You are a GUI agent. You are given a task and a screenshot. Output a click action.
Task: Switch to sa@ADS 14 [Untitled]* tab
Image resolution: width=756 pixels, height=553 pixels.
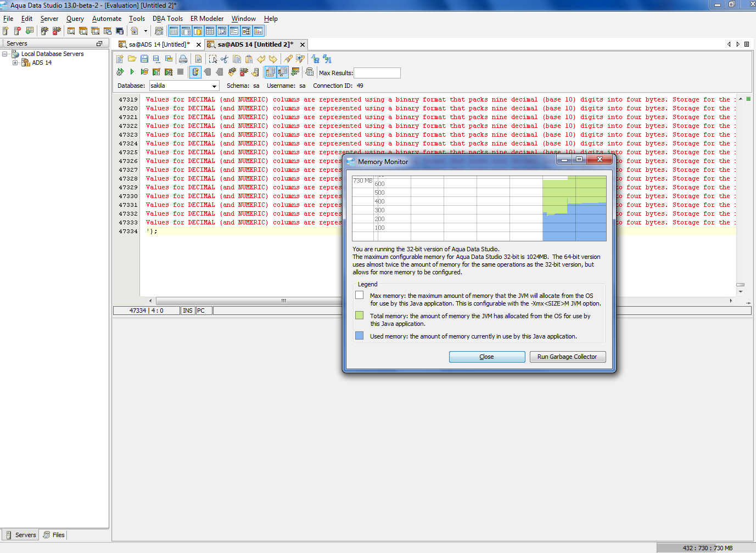(160, 44)
